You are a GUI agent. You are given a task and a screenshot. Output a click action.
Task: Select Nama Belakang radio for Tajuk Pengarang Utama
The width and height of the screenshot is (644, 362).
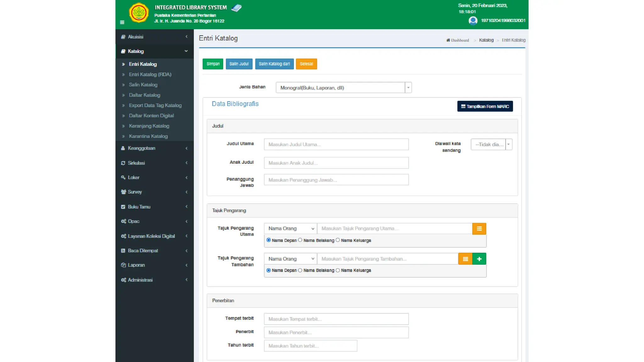[300, 240]
